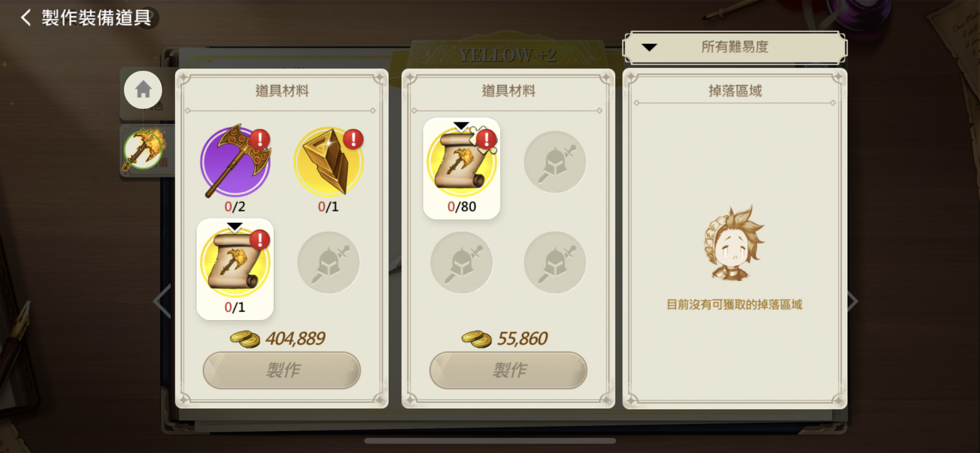Tap the bottom-right empty helmet slot
This screenshot has height=453, width=980.
[555, 263]
